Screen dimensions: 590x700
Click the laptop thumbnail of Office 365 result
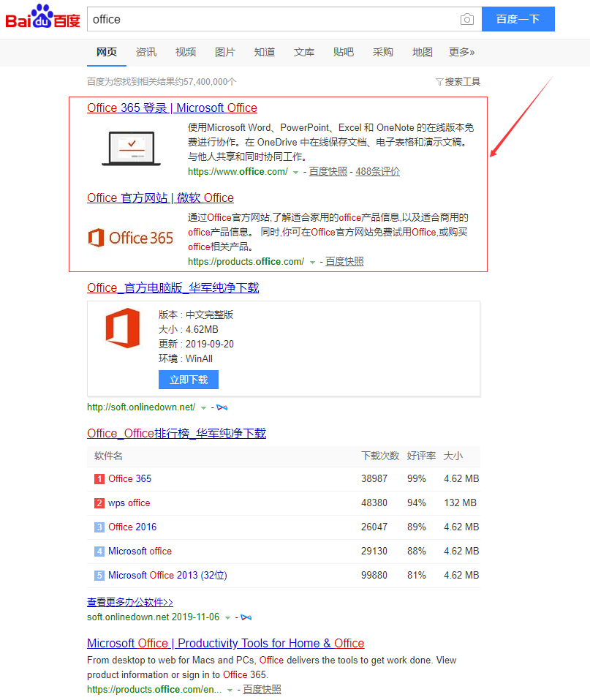point(131,148)
